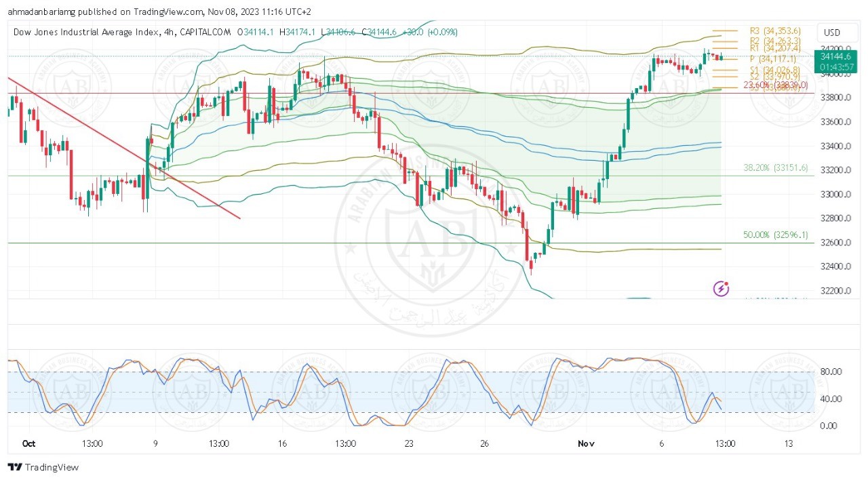
Task: Click the 33000.0 price axis label
Action: tap(835, 195)
